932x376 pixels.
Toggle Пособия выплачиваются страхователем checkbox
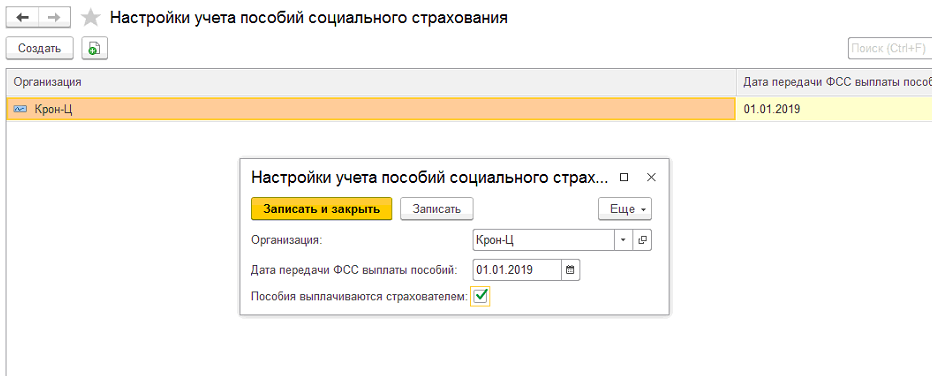click(480, 296)
